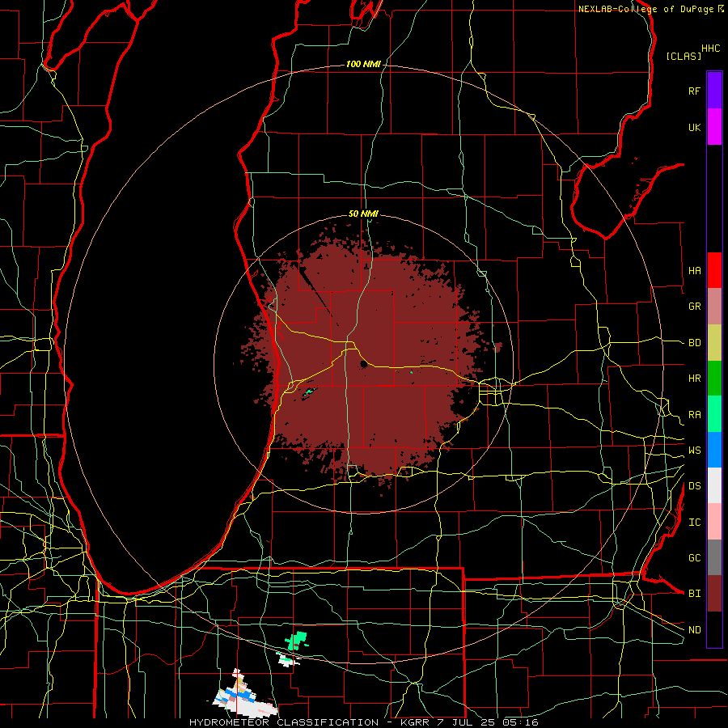This screenshot has height=728, width=728.
Task: Click the HR legend label
Action: [x=694, y=379]
